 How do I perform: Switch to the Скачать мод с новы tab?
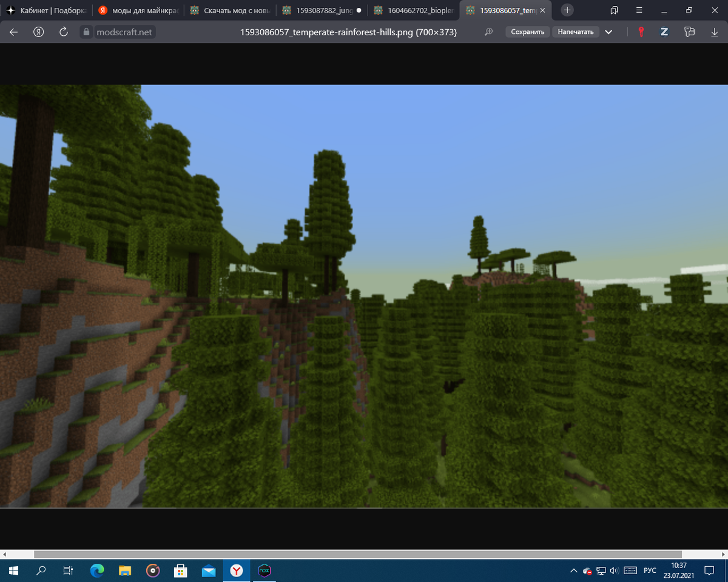click(230, 10)
